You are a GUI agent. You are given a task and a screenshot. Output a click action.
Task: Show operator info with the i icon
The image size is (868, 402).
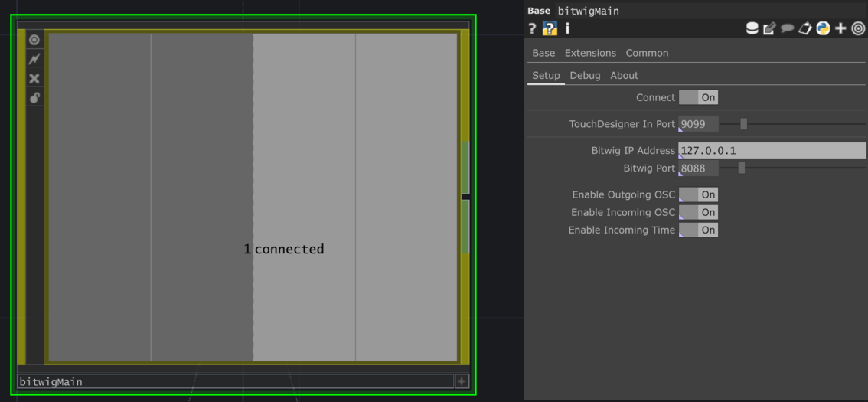coord(567,28)
